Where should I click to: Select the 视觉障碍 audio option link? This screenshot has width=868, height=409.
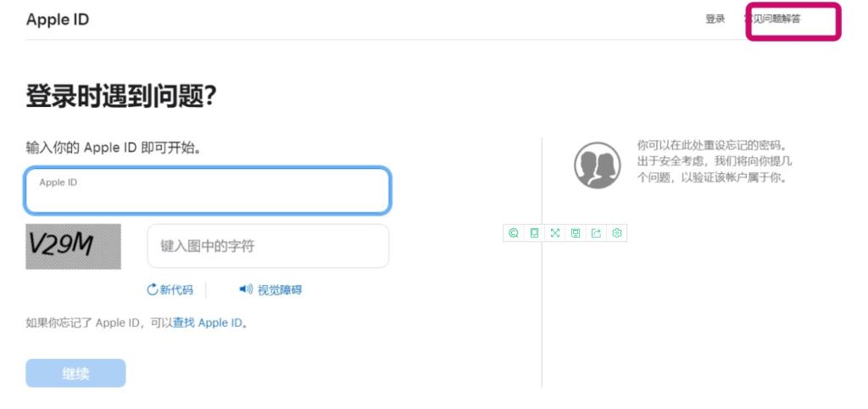coord(280,290)
